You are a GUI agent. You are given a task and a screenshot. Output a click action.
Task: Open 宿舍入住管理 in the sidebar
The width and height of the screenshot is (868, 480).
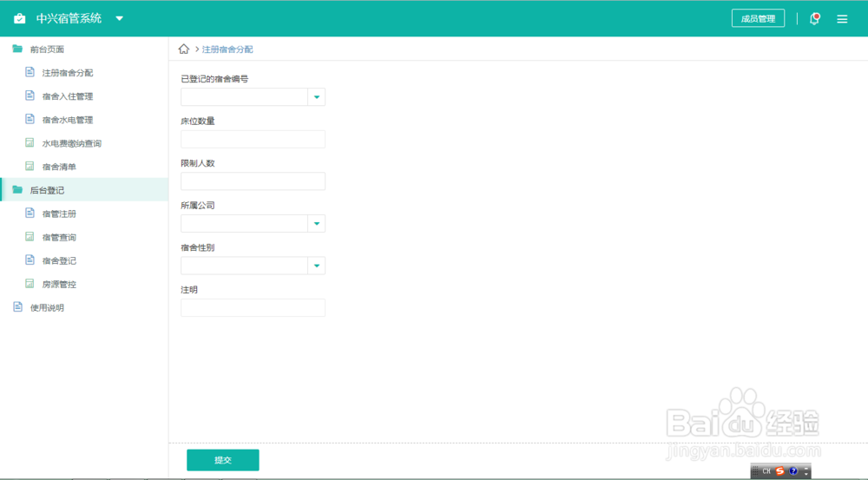68,96
